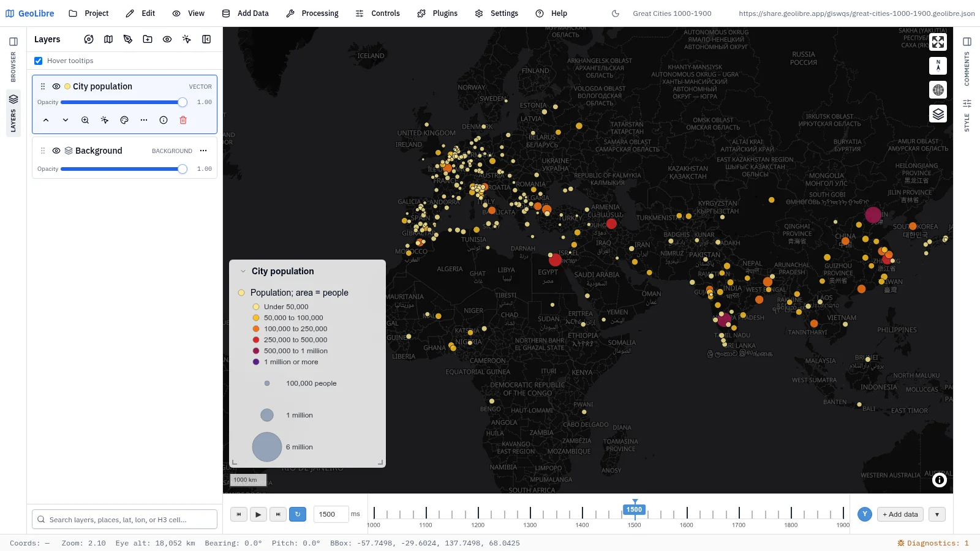Collapse the City population legend
Screen dimensions: 980x551
click(x=243, y=271)
